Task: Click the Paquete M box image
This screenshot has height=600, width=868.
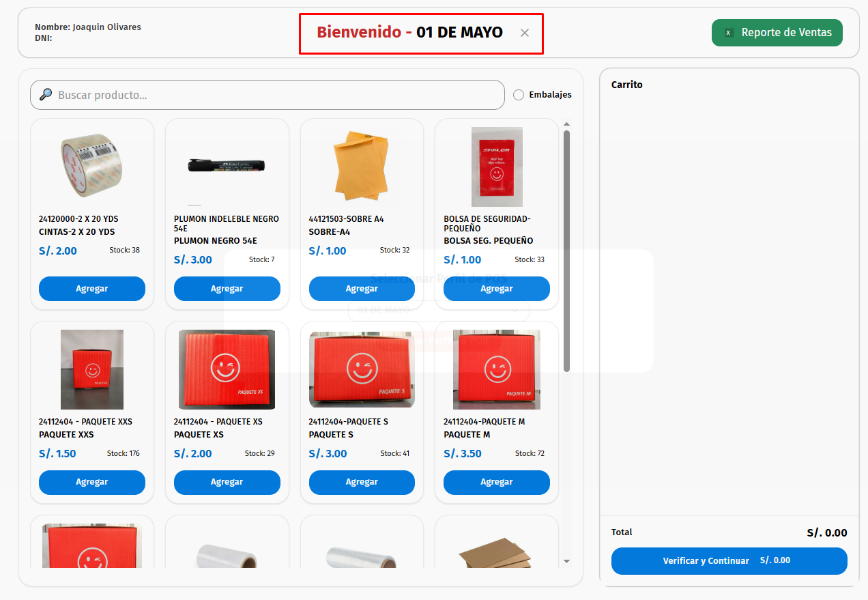Action: click(497, 369)
